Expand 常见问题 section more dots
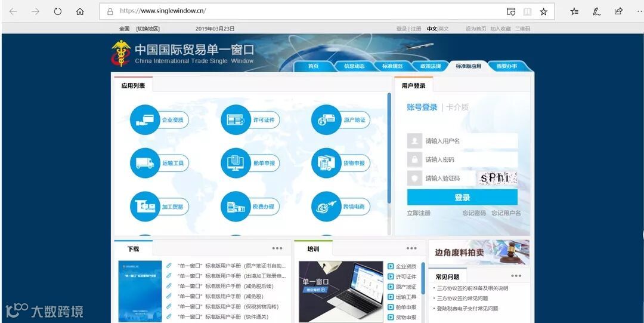The width and height of the screenshot is (644, 323). coord(516,276)
